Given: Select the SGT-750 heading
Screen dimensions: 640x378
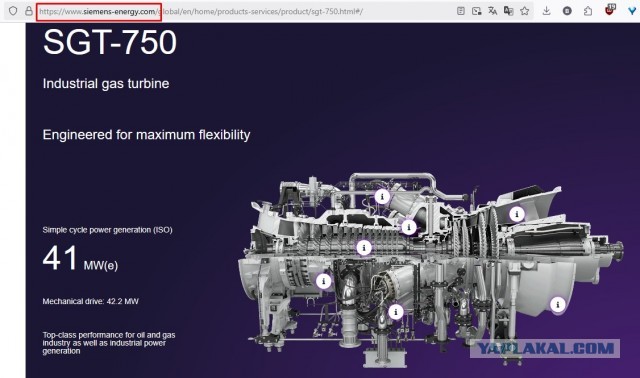Looking at the screenshot, I should pos(110,42).
